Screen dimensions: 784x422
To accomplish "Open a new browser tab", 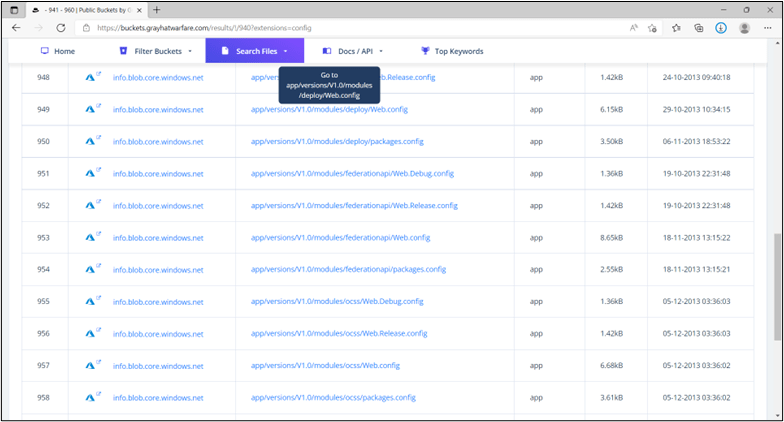I will 156,9.
